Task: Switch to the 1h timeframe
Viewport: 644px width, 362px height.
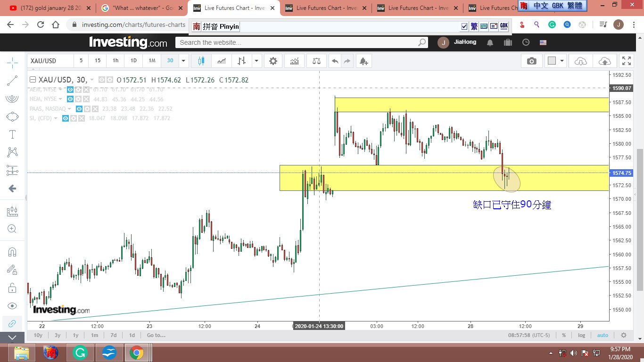Action: pyautogui.click(x=116, y=61)
